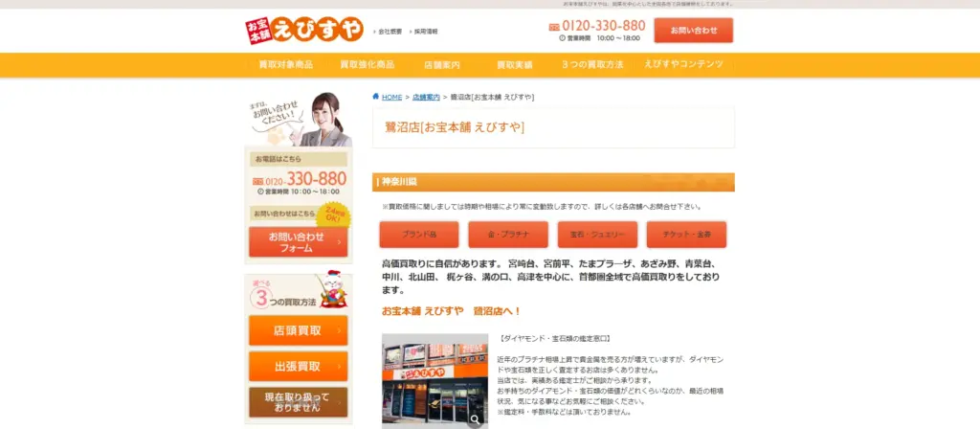Viewport: 980px width, 429px height.
Task: Click 店舗案内 breadcrumb link
Action: [x=426, y=98]
